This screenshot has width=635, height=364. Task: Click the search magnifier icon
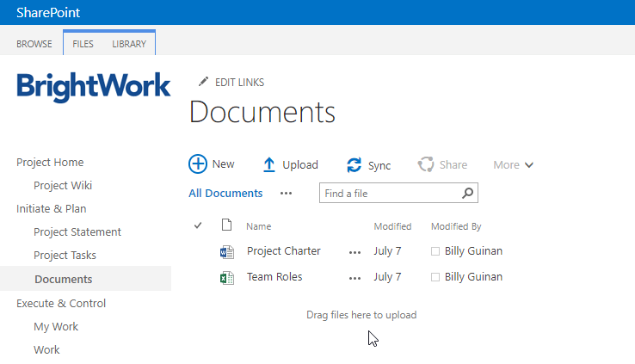coord(467,194)
